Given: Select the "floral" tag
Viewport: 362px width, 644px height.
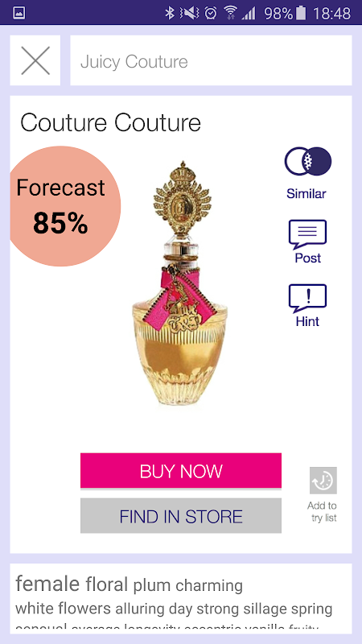Looking at the screenshot, I should [107, 584].
